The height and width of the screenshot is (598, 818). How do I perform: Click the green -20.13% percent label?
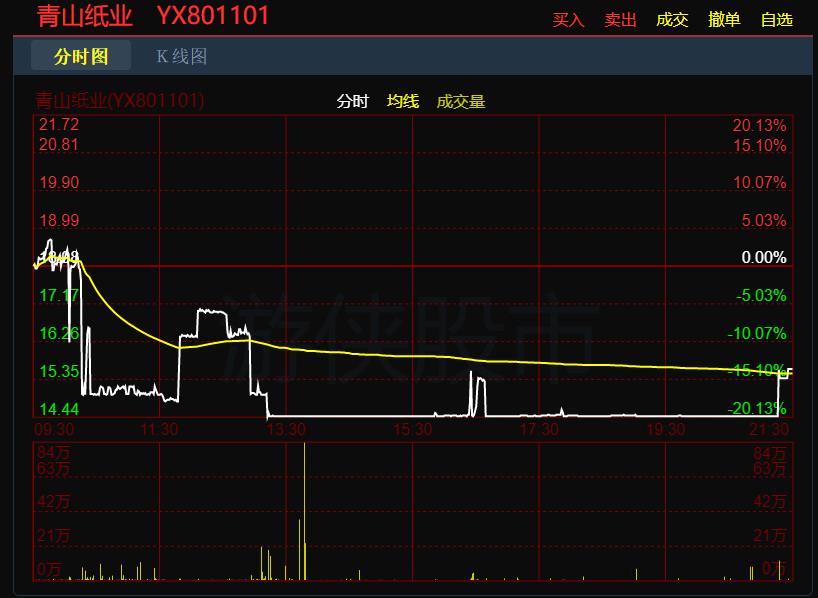click(757, 408)
